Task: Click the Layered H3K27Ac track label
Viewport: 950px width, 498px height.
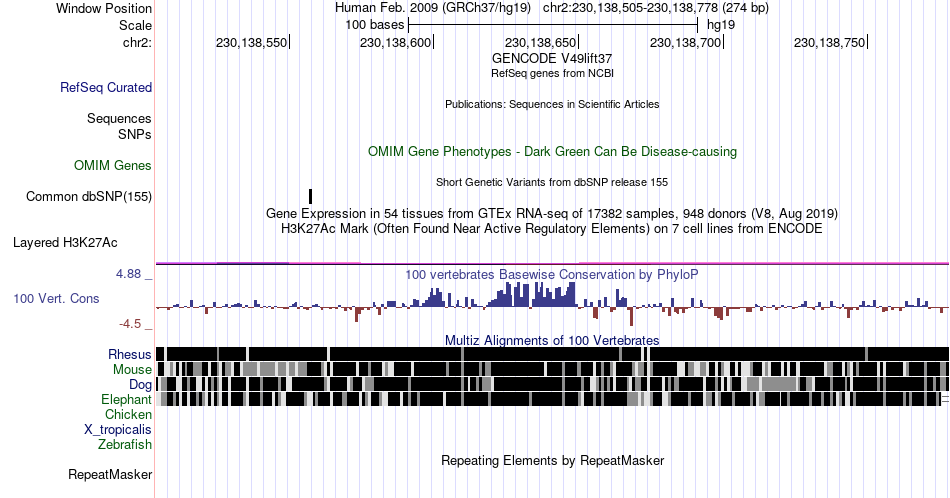Action: click(x=65, y=242)
